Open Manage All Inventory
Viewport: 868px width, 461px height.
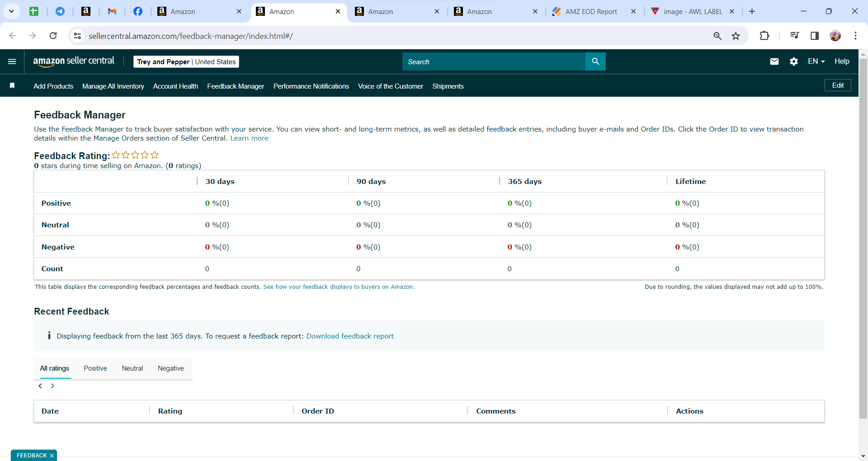[113, 86]
